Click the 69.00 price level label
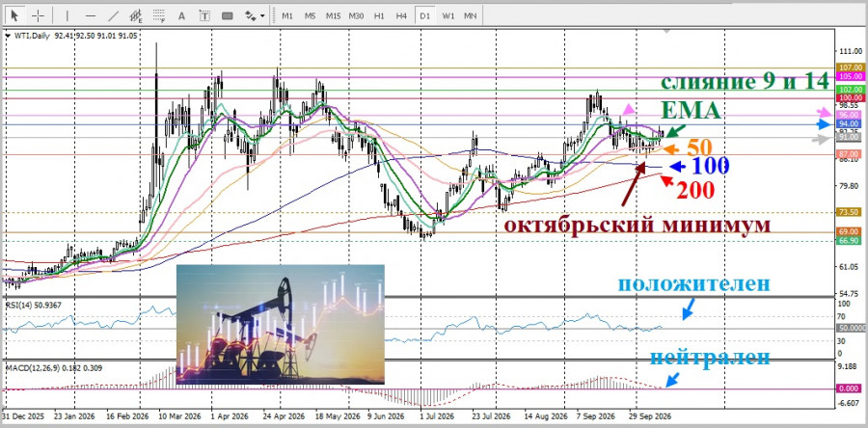The height and width of the screenshot is (428, 868). (x=850, y=231)
